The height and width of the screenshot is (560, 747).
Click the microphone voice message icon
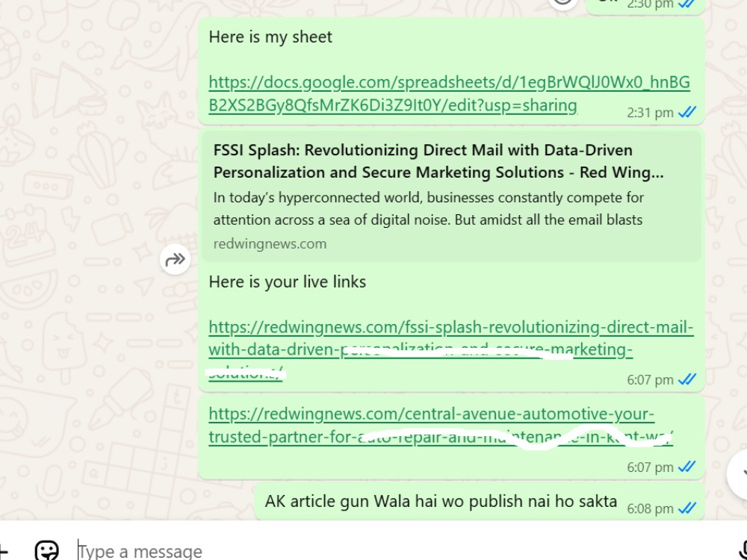(x=743, y=551)
